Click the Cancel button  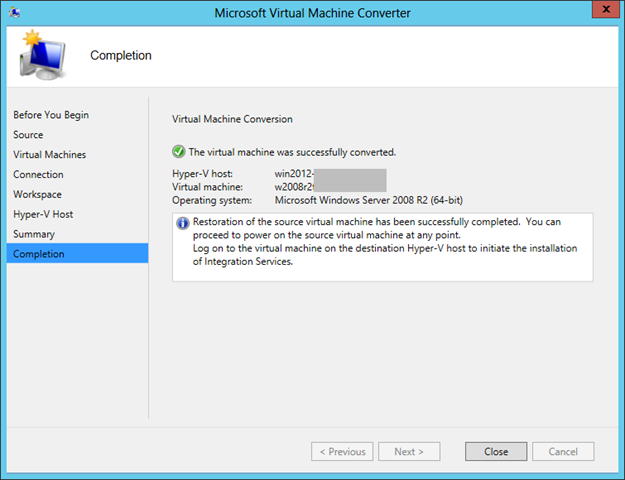563,451
